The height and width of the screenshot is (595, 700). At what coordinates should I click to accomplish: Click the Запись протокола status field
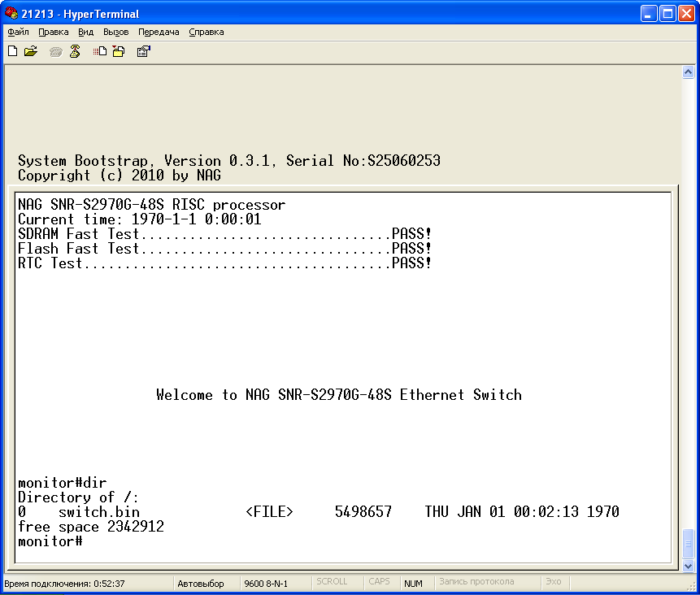tap(476, 582)
